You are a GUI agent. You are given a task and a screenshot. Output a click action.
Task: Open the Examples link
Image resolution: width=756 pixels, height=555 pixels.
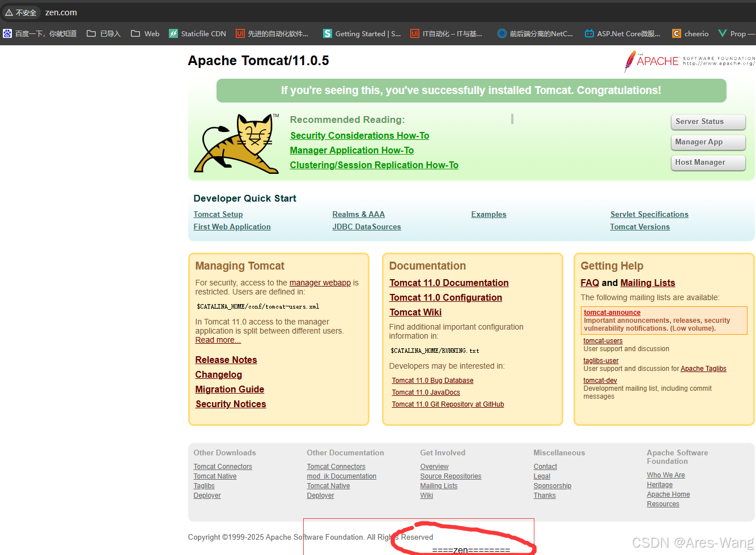point(489,214)
